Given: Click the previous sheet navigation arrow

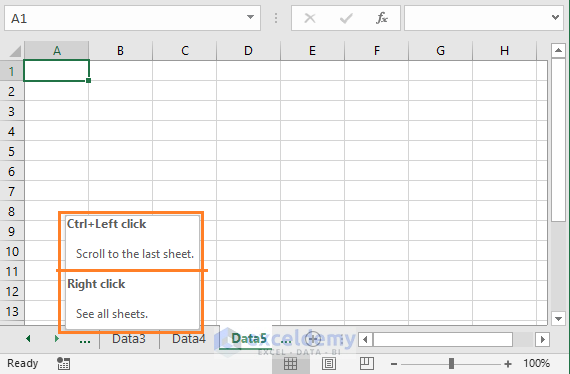Looking at the screenshot, I should [x=28, y=339].
